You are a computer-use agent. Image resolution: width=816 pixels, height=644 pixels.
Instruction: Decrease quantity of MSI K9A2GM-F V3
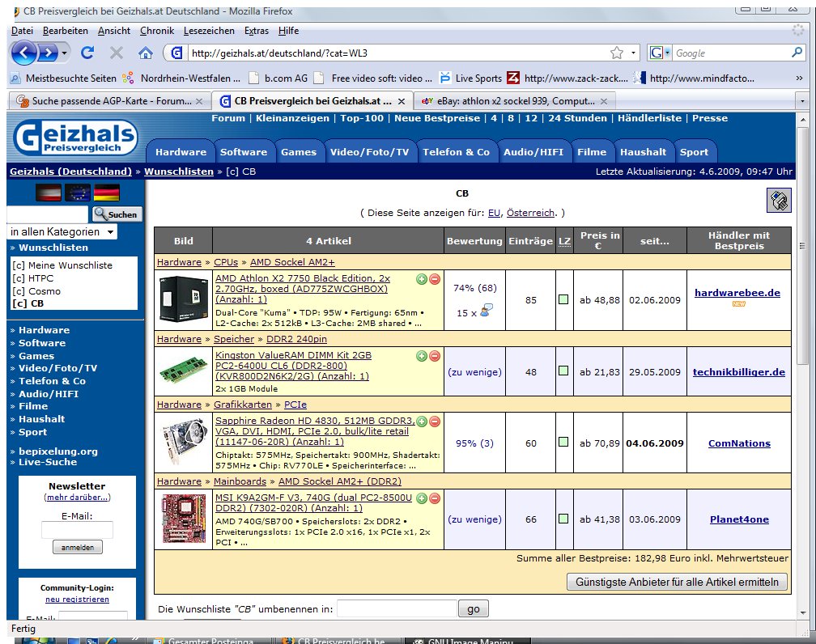click(x=435, y=498)
